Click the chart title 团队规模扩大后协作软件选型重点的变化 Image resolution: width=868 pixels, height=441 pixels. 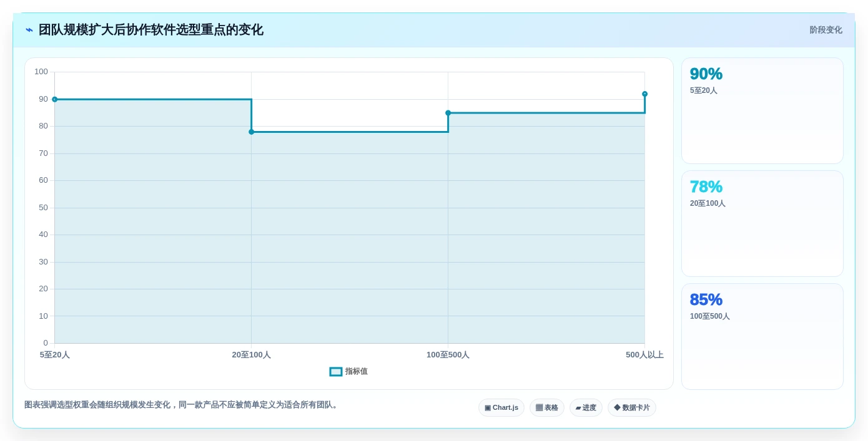151,30
